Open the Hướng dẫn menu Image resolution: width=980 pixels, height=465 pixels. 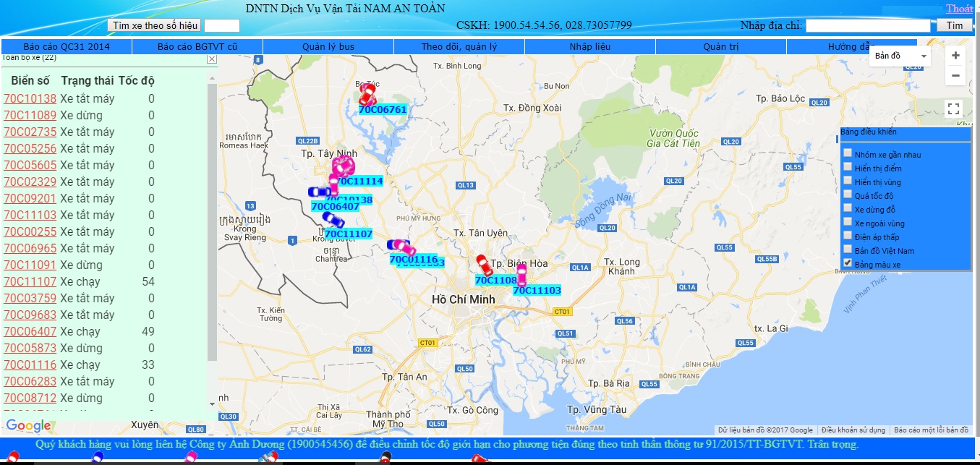click(851, 46)
